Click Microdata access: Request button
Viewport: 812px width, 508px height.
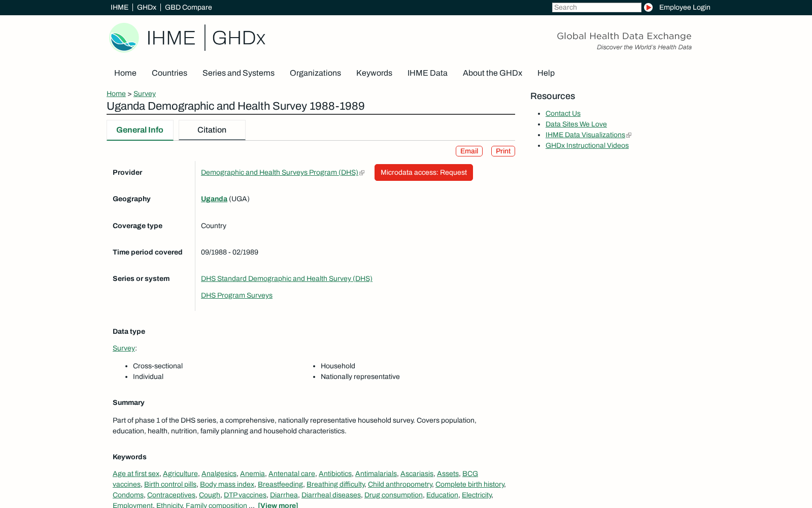tap(424, 172)
